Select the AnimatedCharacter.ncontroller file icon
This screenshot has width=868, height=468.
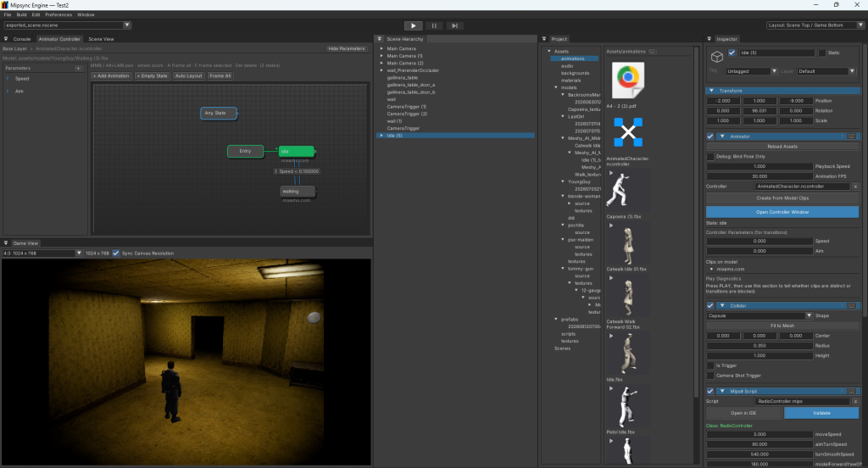click(628, 131)
